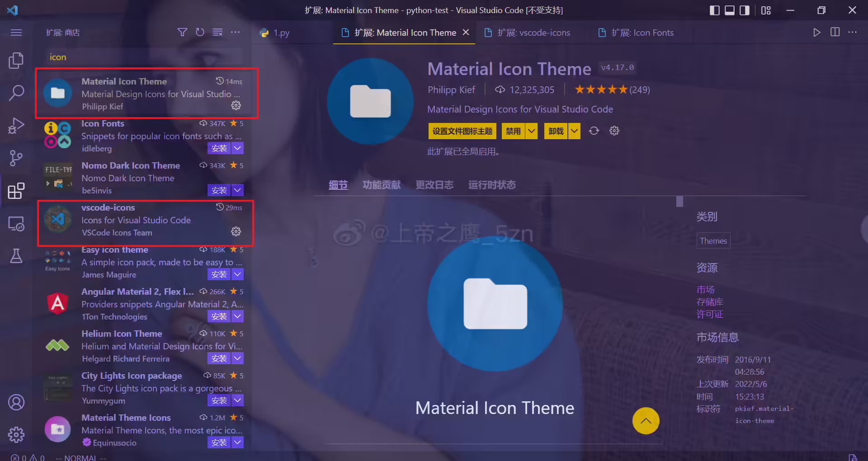Open Source Control view
The width and height of the screenshot is (868, 461).
tap(16, 158)
